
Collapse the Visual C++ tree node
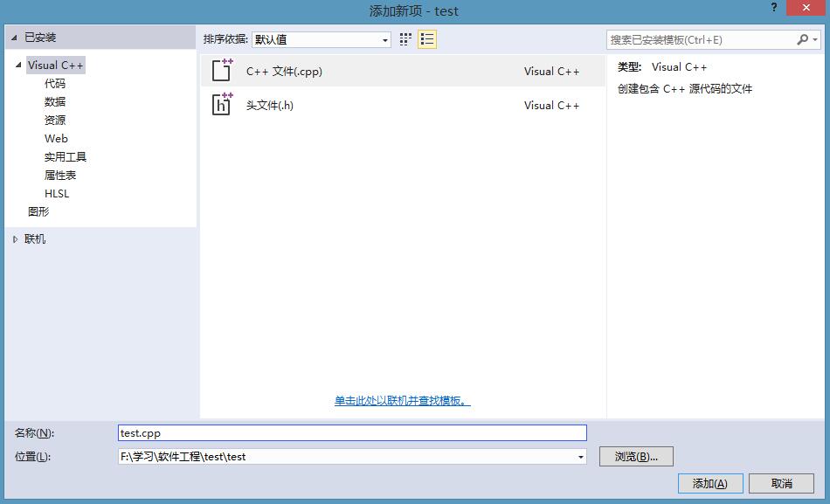click(x=18, y=66)
